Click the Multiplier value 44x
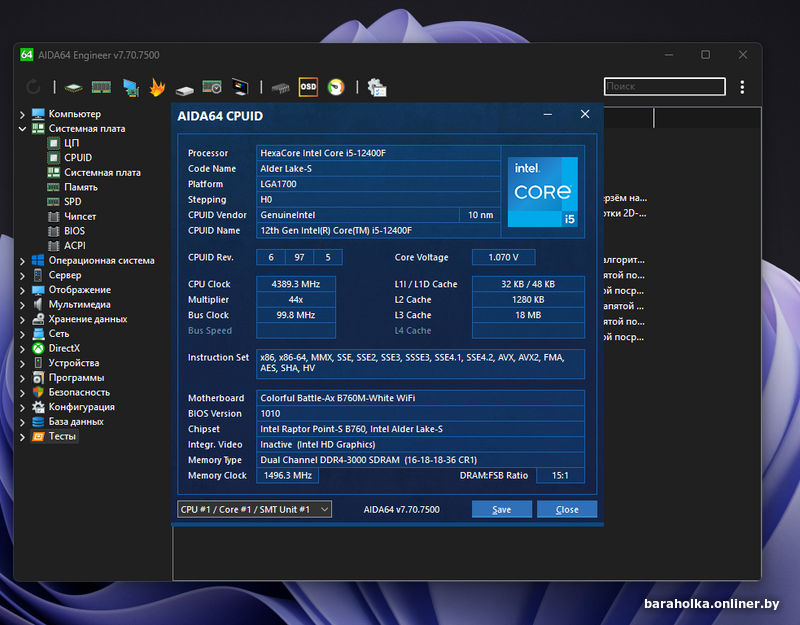The width and height of the screenshot is (800, 625). coord(296,300)
